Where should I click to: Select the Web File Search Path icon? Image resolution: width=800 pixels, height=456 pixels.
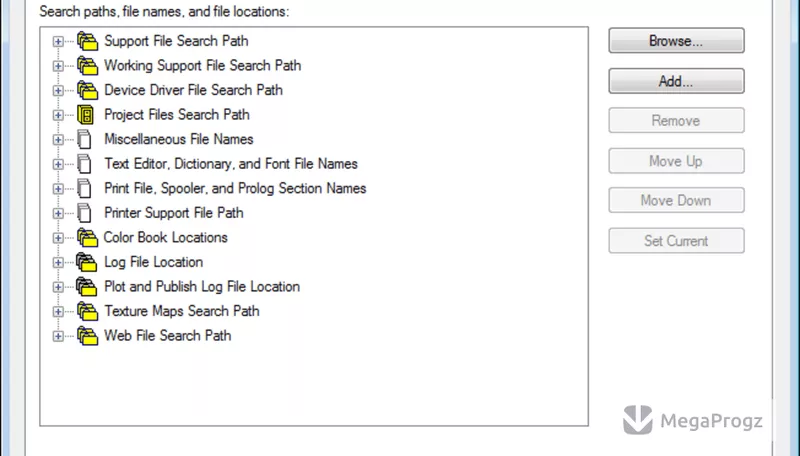click(87, 336)
